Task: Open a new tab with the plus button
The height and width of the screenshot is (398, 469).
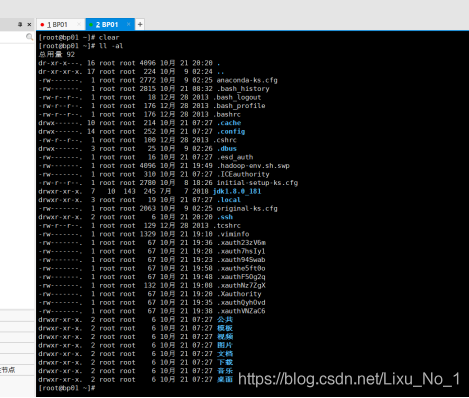Action: pos(140,24)
